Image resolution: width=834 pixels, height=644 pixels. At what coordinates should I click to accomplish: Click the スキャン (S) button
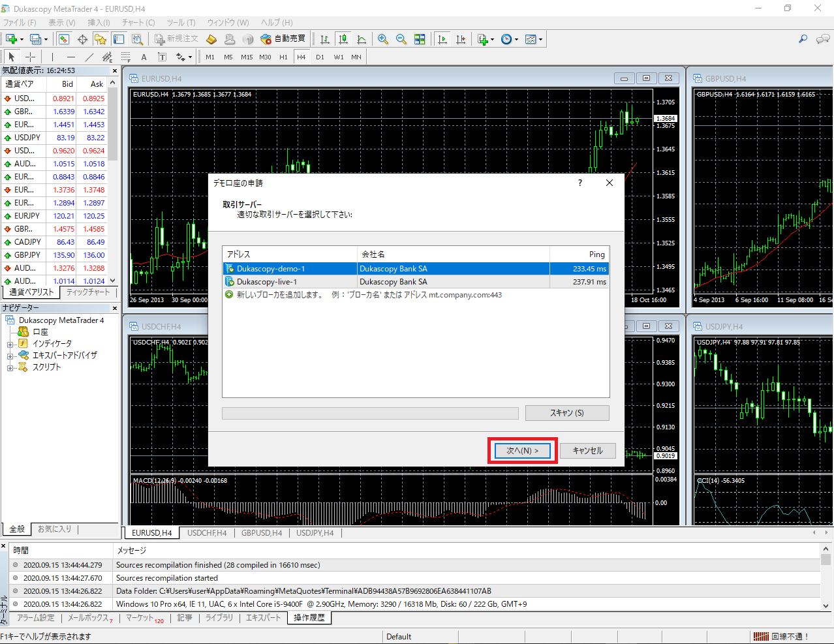[566, 413]
